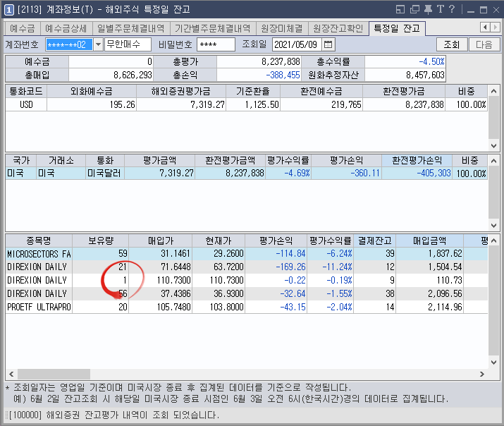Click the 환전평가손익 column header
The height and width of the screenshot is (426, 504).
point(417,160)
